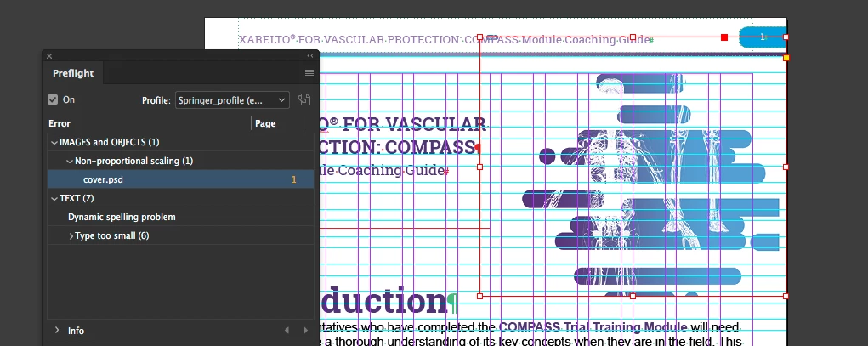Screen dimensions: 868x346
Task: Click the left-middle handle of selected image frame
Action: click(480, 167)
